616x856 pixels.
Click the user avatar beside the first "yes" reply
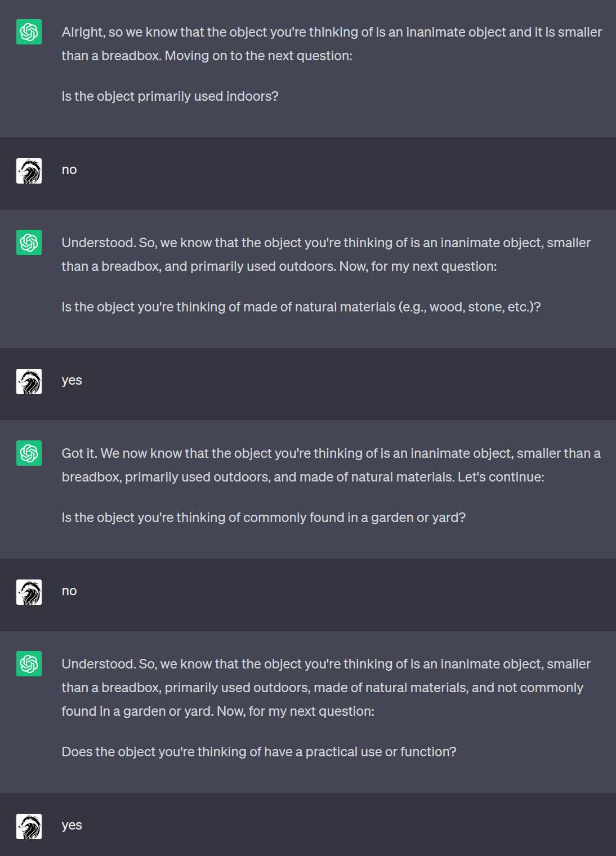[29, 381]
